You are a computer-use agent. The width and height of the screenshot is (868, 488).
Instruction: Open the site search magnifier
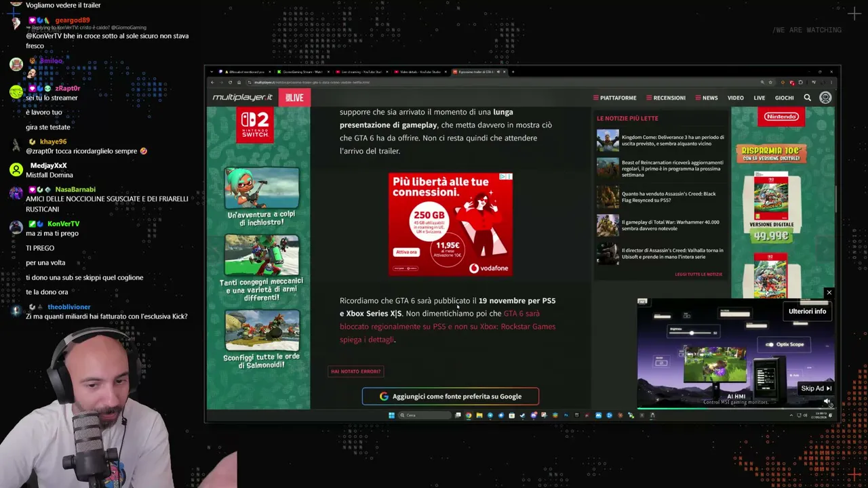pyautogui.click(x=807, y=98)
